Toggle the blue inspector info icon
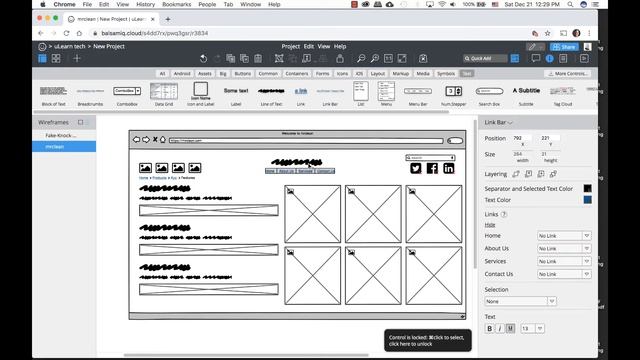Viewport: 640px width, 360px height. pyautogui.click(x=549, y=58)
